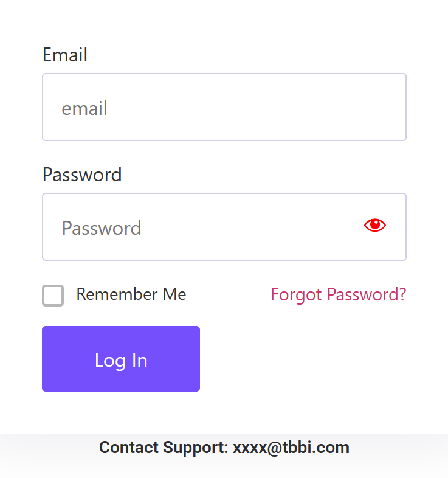Screen dimensions: 448x478
Task: Reveal typed password via eye symbol
Action: coord(375,225)
